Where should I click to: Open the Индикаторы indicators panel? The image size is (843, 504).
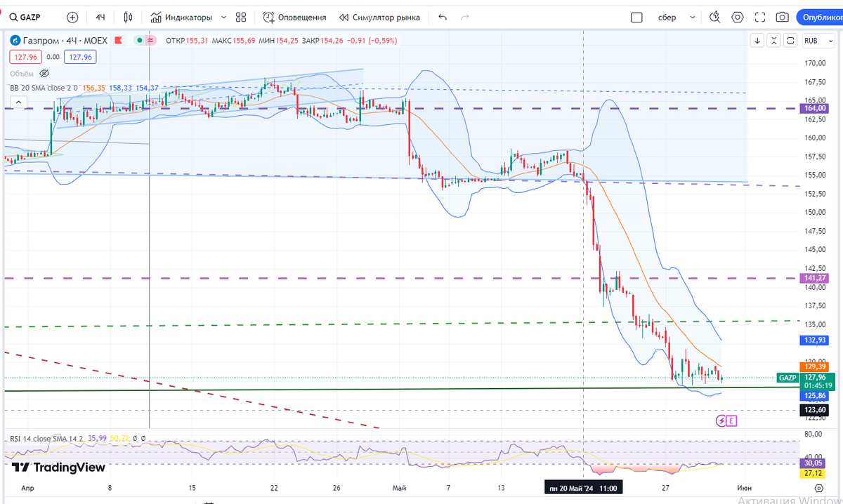[x=181, y=17]
